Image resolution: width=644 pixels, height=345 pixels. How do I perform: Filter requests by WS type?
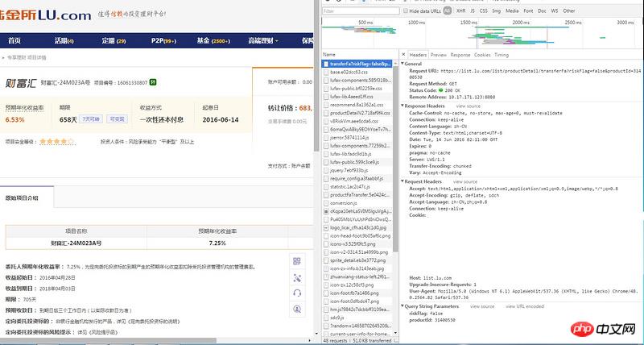coord(555,11)
